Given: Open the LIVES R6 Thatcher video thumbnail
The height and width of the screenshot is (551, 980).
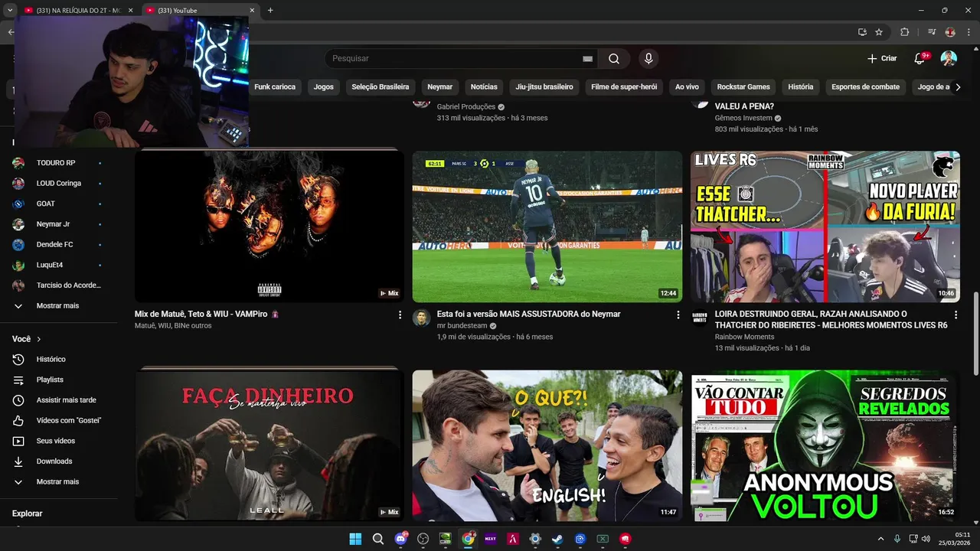Looking at the screenshot, I should pyautogui.click(x=825, y=227).
